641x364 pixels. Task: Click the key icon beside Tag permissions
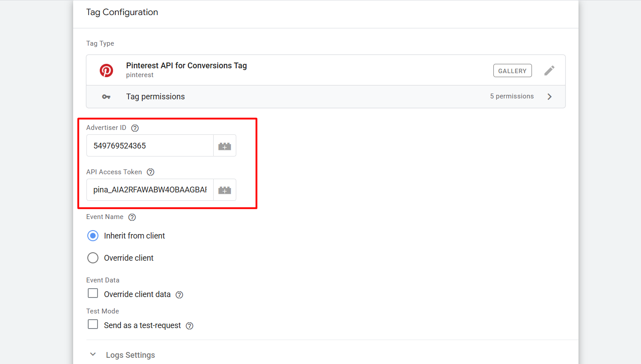click(x=106, y=97)
